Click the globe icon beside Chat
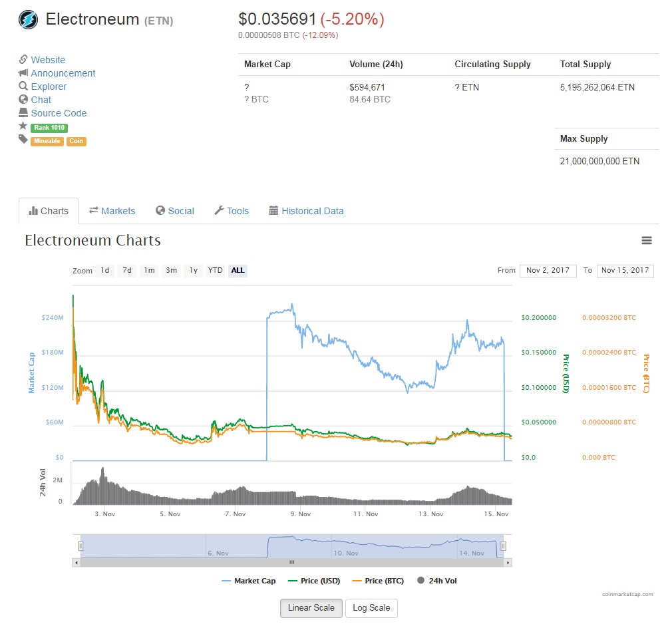Image resolution: width=672 pixels, height=624 pixels. [23, 99]
